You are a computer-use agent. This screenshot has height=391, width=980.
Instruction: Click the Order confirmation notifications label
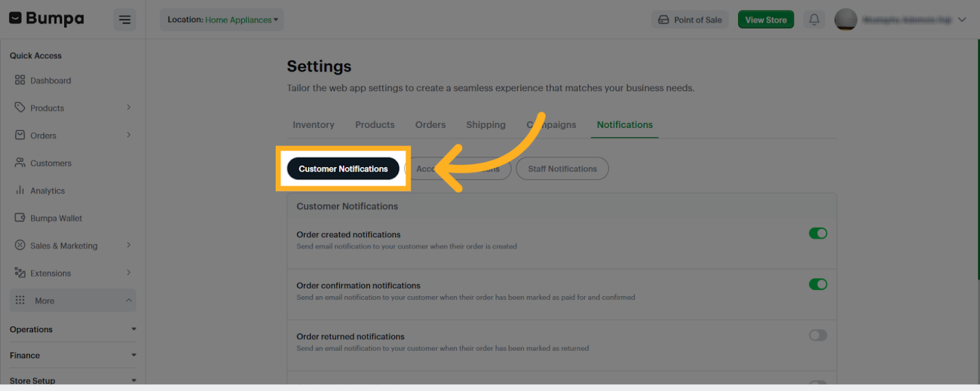(x=358, y=285)
